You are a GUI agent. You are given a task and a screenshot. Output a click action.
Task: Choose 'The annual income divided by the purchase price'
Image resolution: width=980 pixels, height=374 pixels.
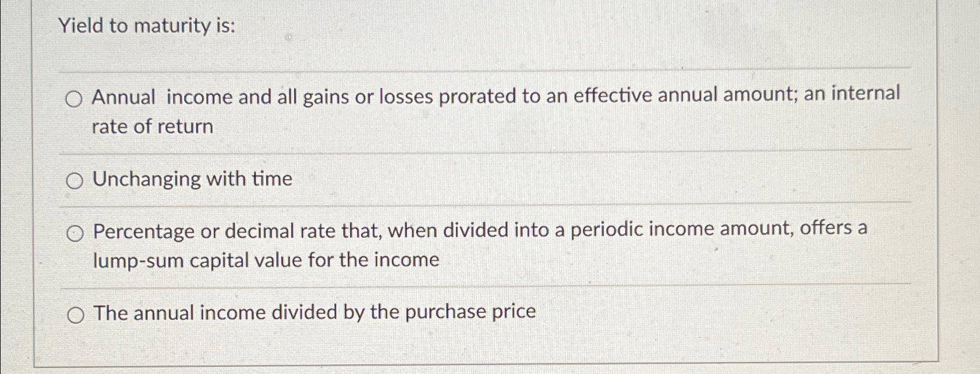pos(314,312)
